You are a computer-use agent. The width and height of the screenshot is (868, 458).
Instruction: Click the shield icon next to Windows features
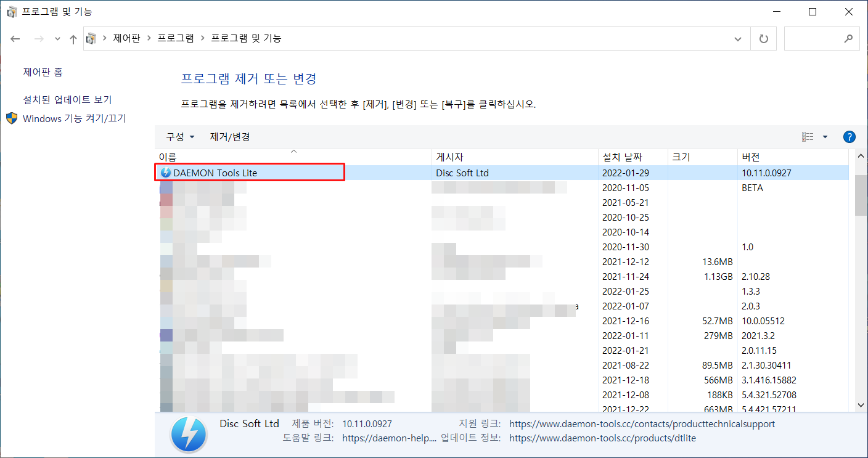coord(12,118)
